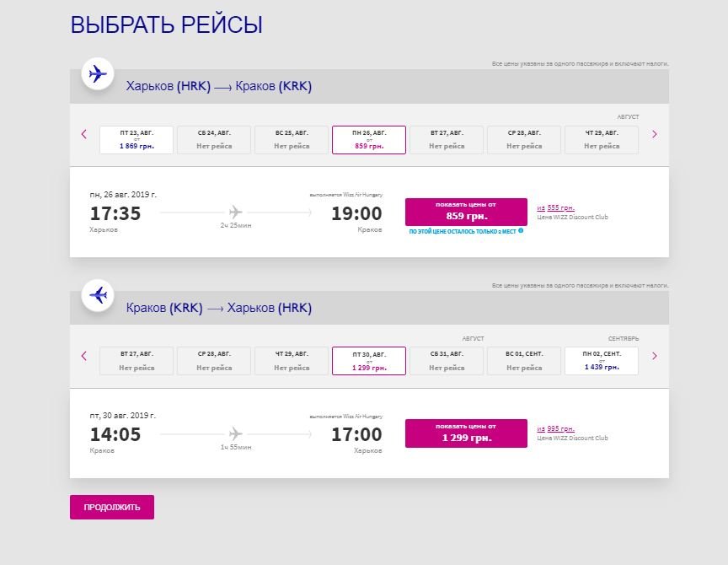Show later dates for Краков–Харьков flight
This screenshot has width=728, height=565.
click(655, 356)
